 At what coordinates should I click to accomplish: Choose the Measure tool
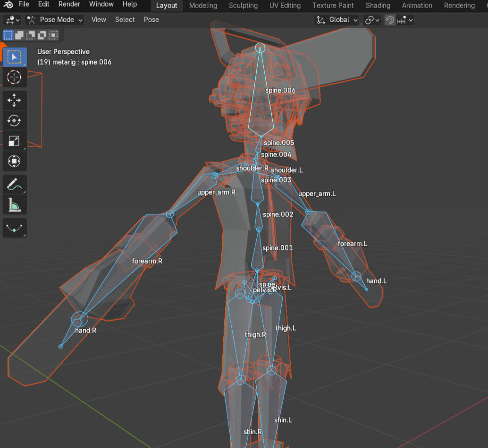pos(14,205)
